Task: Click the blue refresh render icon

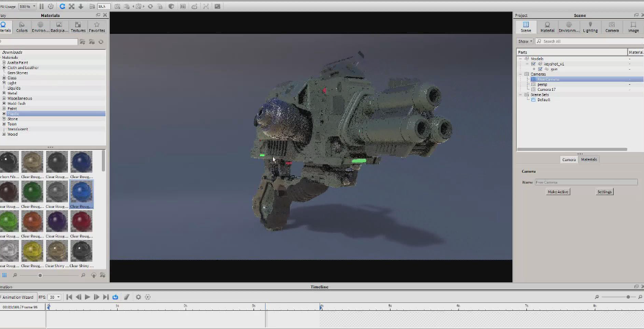Action: click(61, 6)
